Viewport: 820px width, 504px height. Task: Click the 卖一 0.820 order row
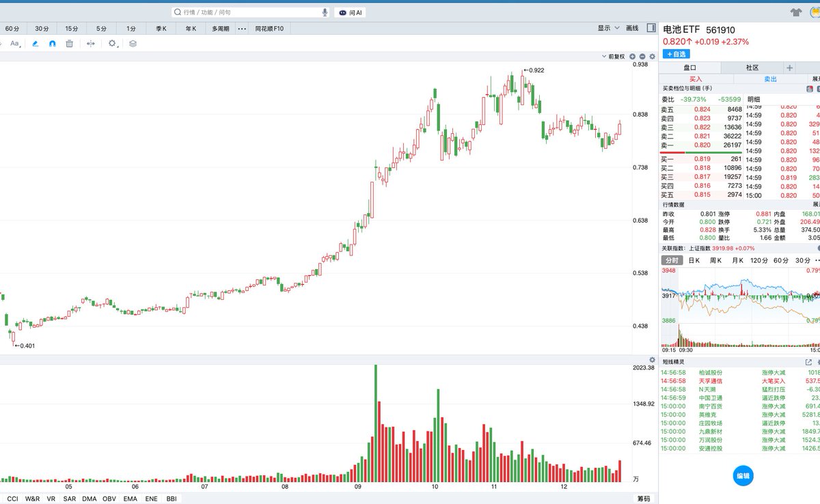pos(701,145)
